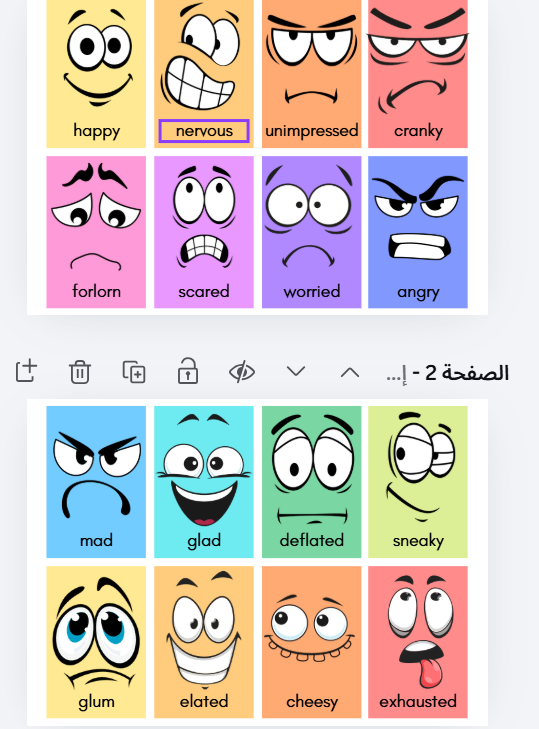Add a new page with plus icon
The image size is (539, 729).
tap(26, 372)
